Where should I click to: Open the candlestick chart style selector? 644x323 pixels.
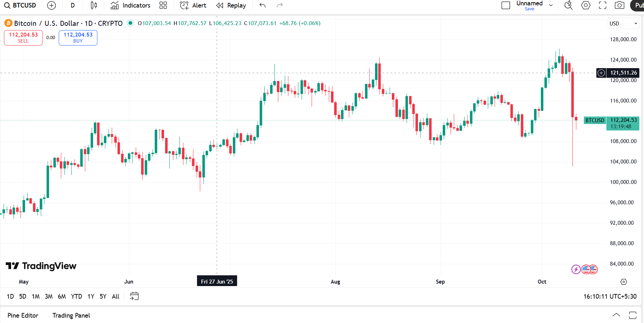[x=93, y=5]
